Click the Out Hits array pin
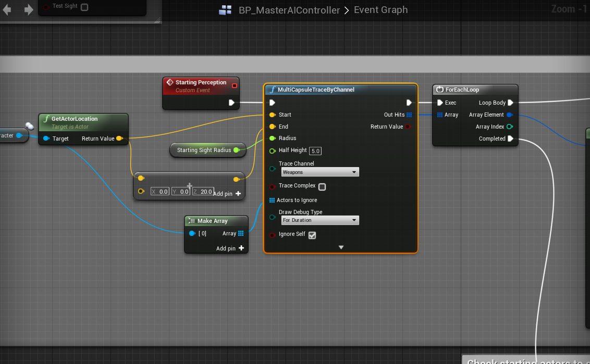This screenshot has width=590, height=364. coord(409,115)
